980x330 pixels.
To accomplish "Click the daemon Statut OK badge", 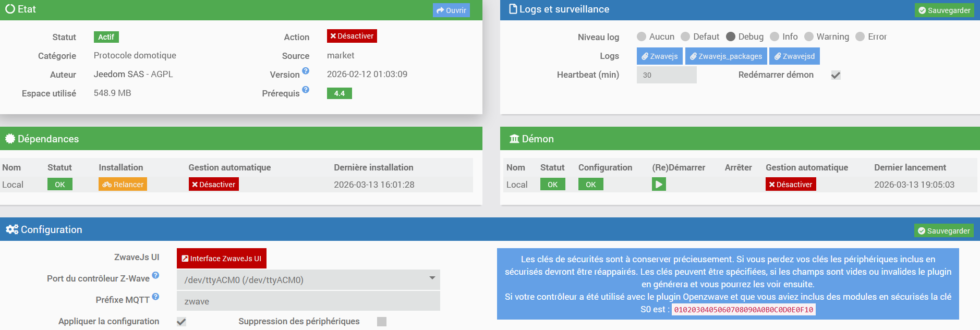I will coord(553,185).
